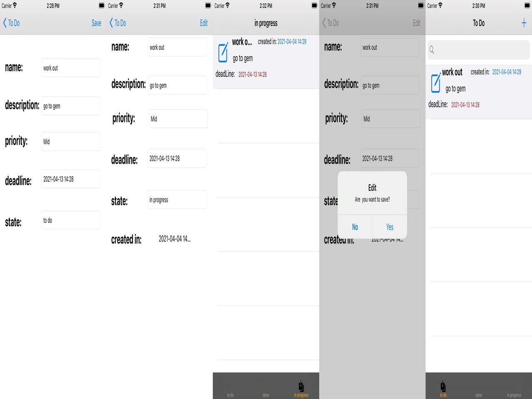This screenshot has height=399, width=532.
Task: Tap the highlighted orange 'in progress' tab icon
Action: click(x=301, y=387)
